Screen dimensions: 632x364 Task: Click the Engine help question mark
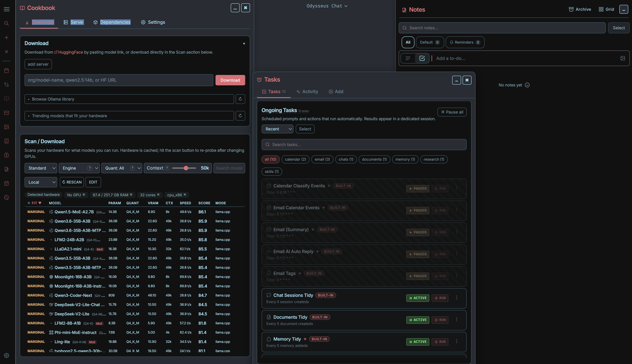(90, 168)
